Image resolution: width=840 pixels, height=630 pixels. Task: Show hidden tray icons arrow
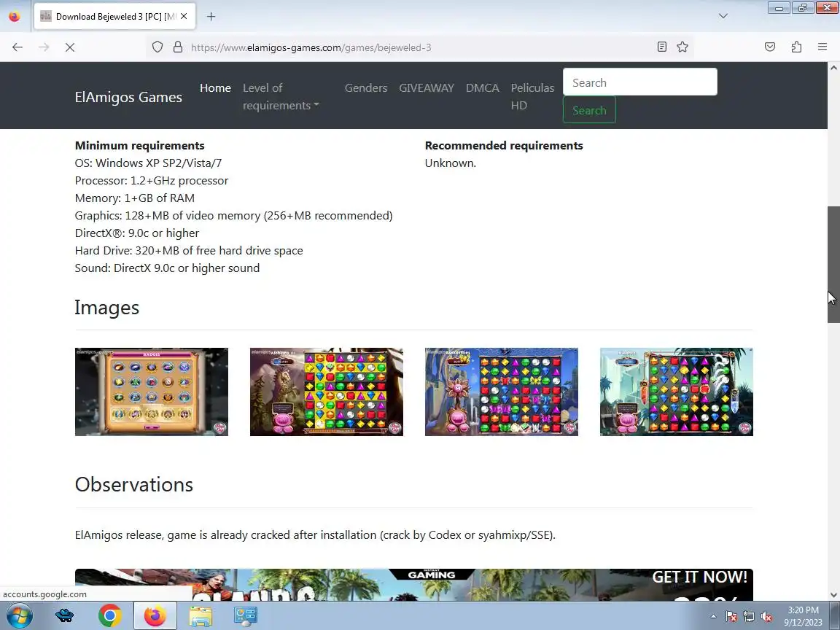click(x=713, y=617)
